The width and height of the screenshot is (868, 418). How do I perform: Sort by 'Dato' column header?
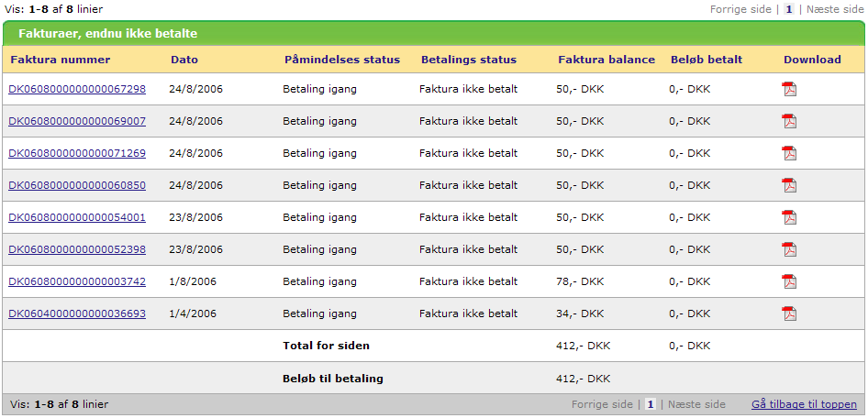tap(184, 60)
